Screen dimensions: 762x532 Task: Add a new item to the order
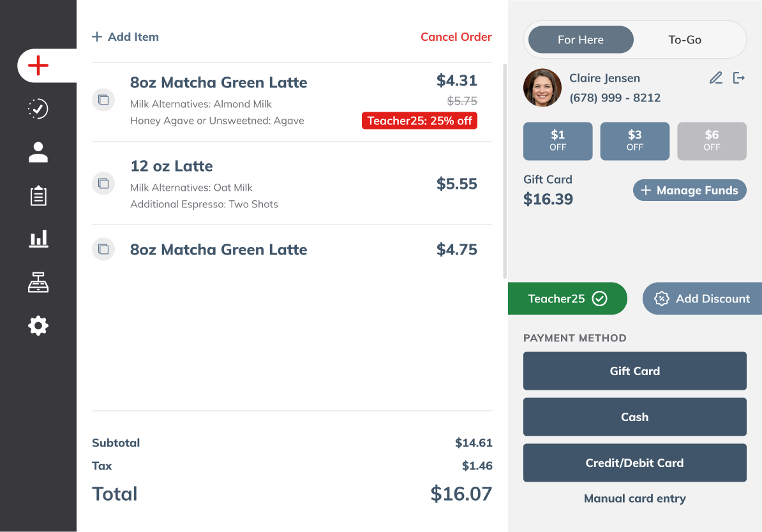coord(125,36)
